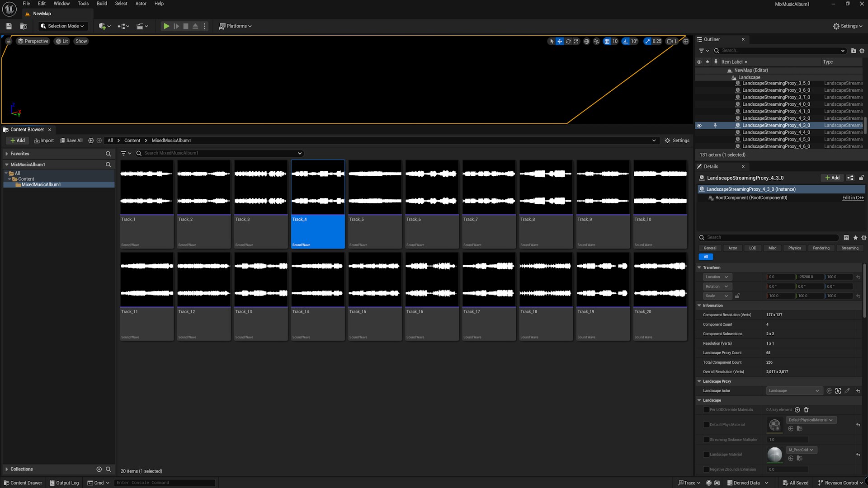868x488 pixels.
Task: Open the Platforms dropdown
Action: [235, 26]
